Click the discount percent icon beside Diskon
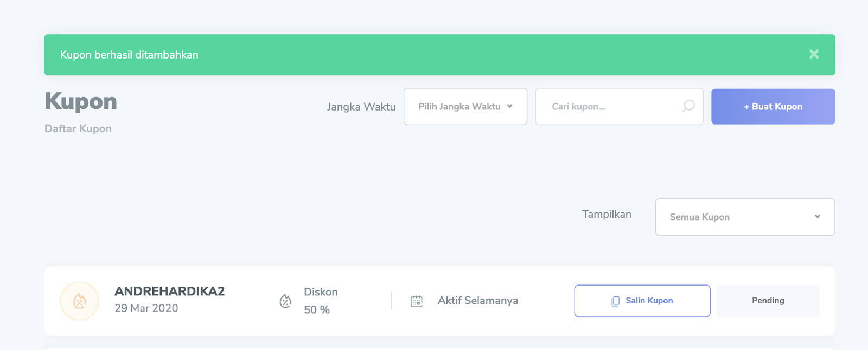The width and height of the screenshot is (868, 350). pyautogui.click(x=285, y=301)
